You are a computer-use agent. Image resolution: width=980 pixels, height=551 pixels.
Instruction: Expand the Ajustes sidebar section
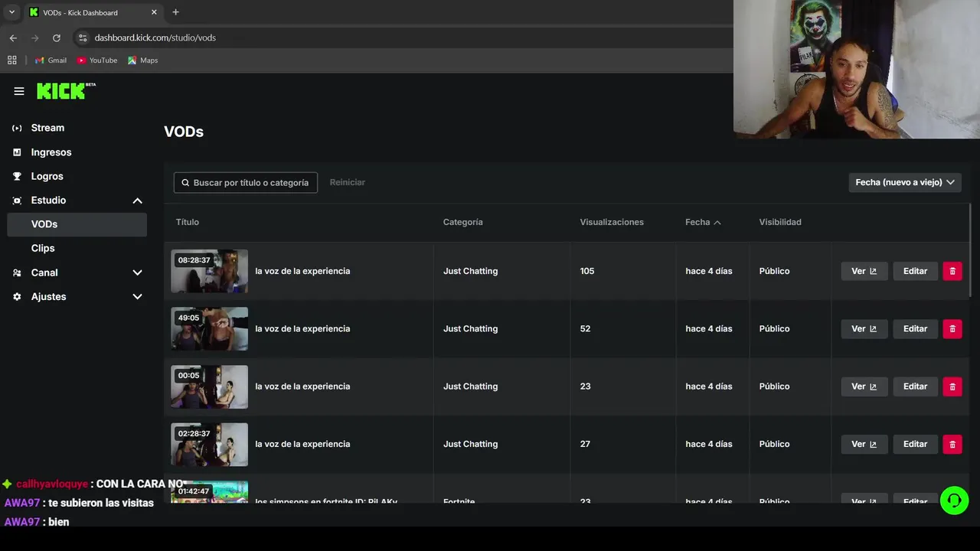click(137, 297)
